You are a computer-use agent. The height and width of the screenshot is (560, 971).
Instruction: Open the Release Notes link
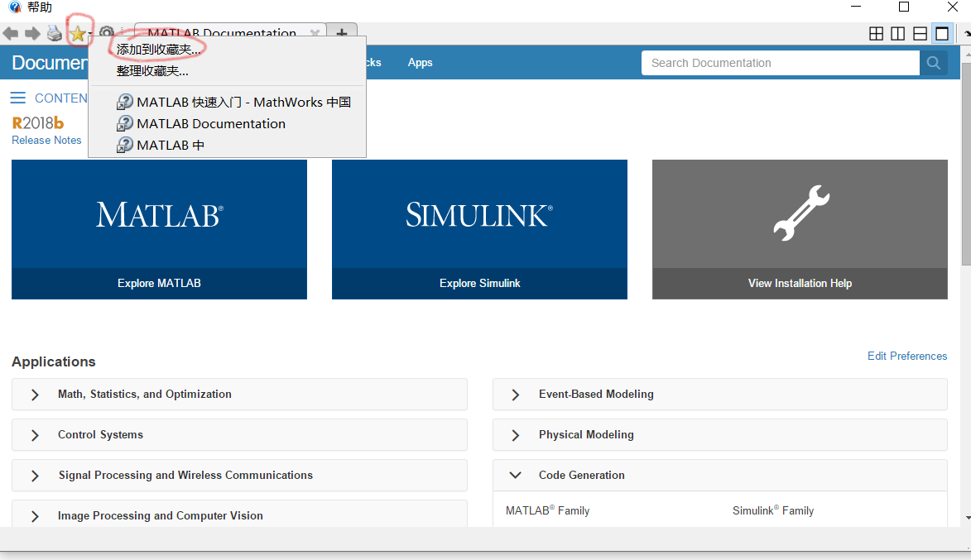(46, 141)
